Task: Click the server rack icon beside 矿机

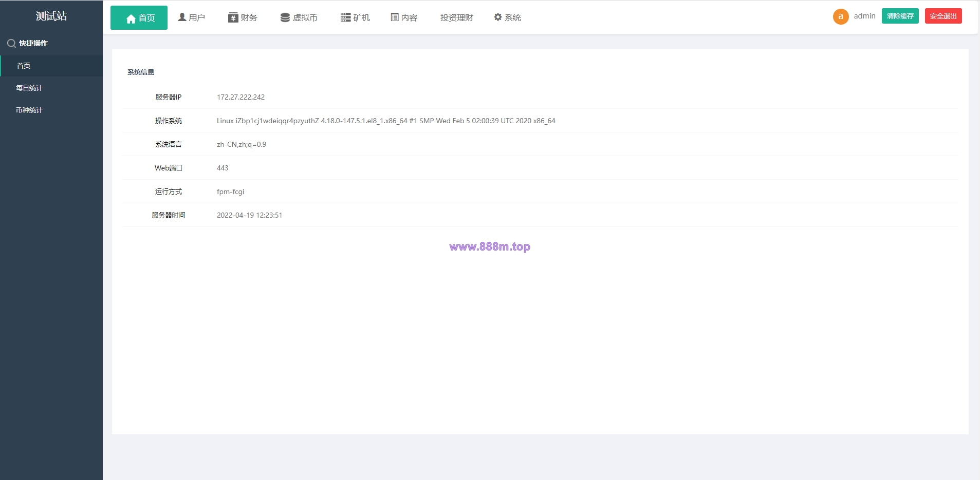Action: (345, 17)
